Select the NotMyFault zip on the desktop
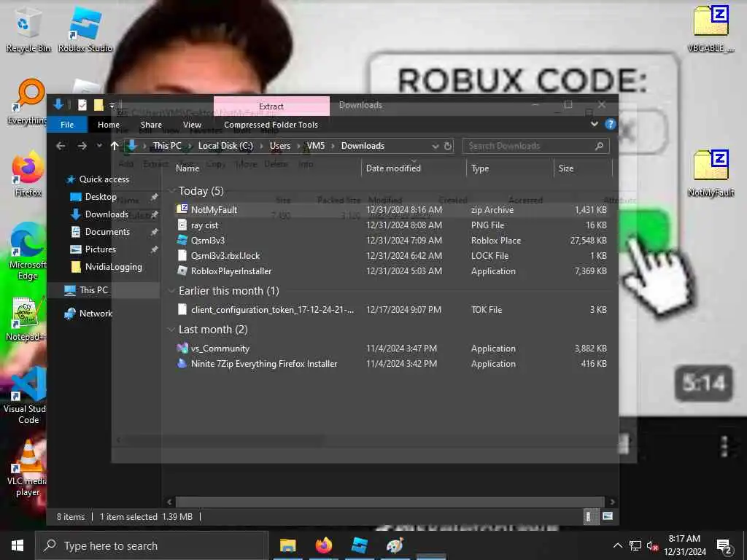Screen dimensions: 747x560 (x=711, y=174)
